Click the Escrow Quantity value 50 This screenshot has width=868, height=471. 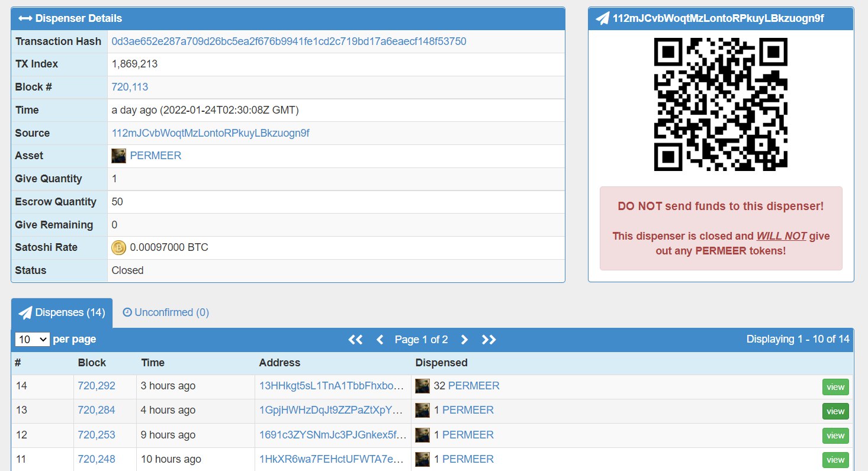(117, 202)
